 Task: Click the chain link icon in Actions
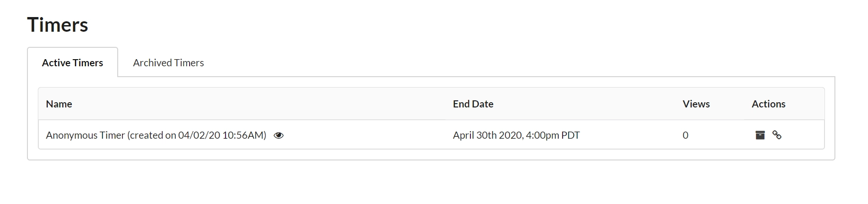[x=777, y=135]
